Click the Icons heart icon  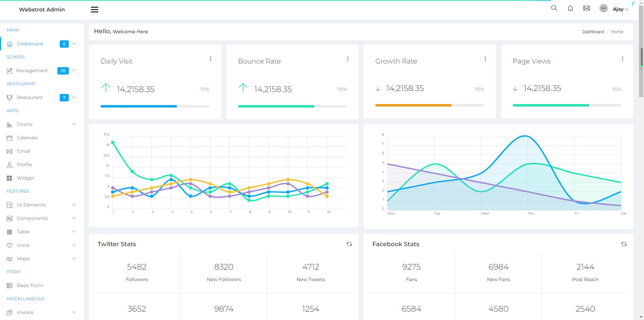pyautogui.click(x=9, y=245)
